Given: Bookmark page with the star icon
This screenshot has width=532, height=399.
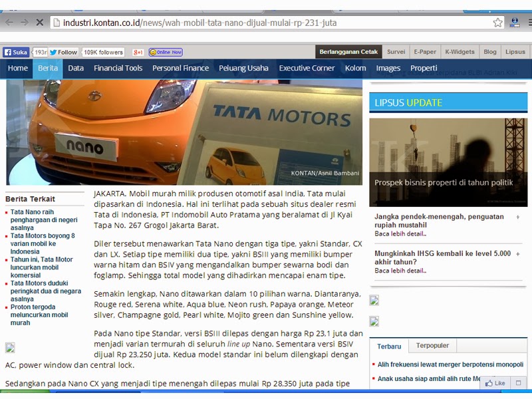Looking at the screenshot, I should pos(497,23).
